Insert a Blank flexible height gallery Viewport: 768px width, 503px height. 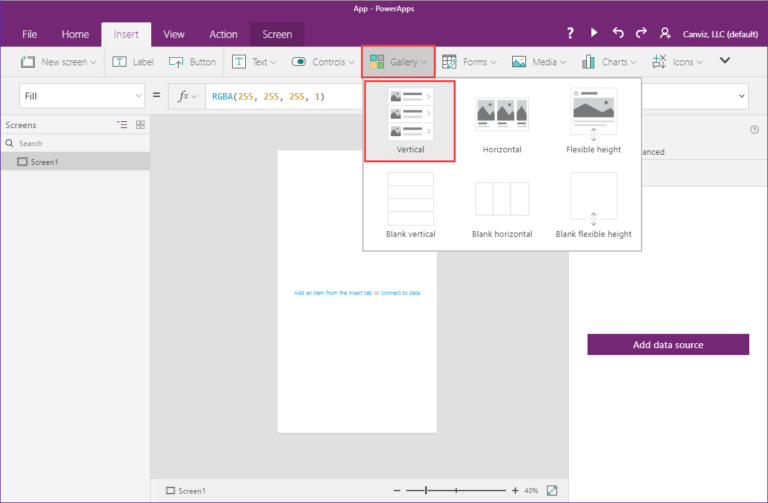click(593, 205)
